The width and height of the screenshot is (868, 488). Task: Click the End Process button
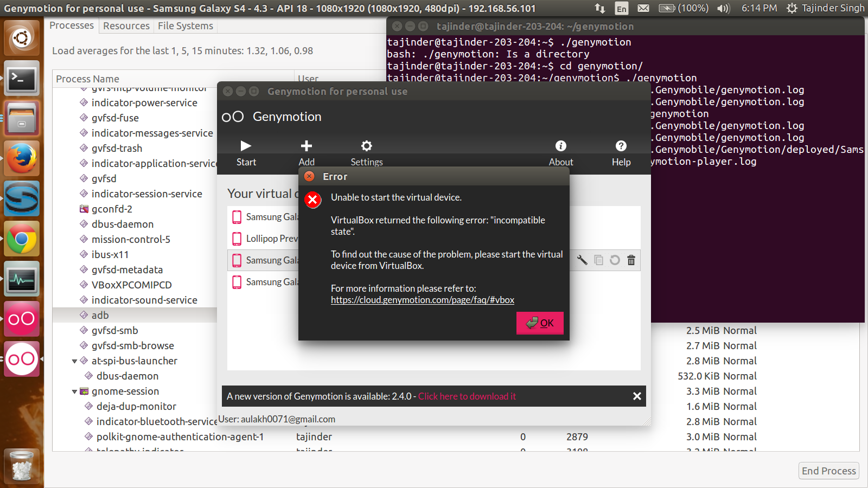[829, 471]
